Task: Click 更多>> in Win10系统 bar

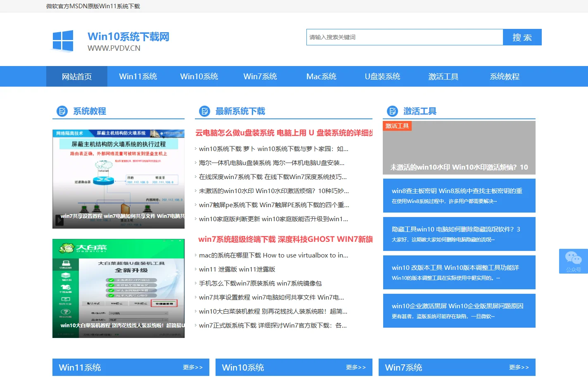Action: (356, 367)
